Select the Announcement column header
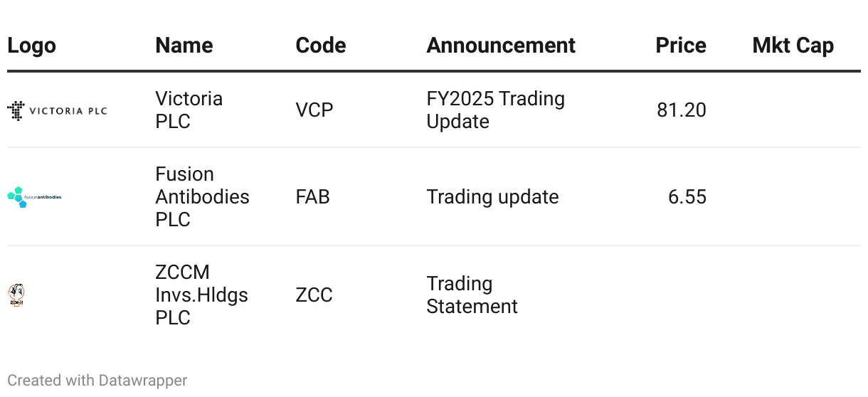Viewport: 868px width, 397px height. coord(500,46)
